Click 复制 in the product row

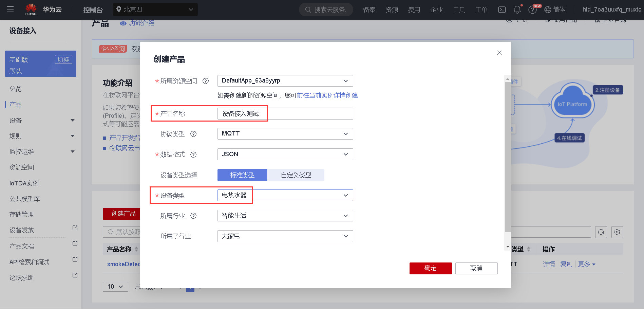(566, 264)
